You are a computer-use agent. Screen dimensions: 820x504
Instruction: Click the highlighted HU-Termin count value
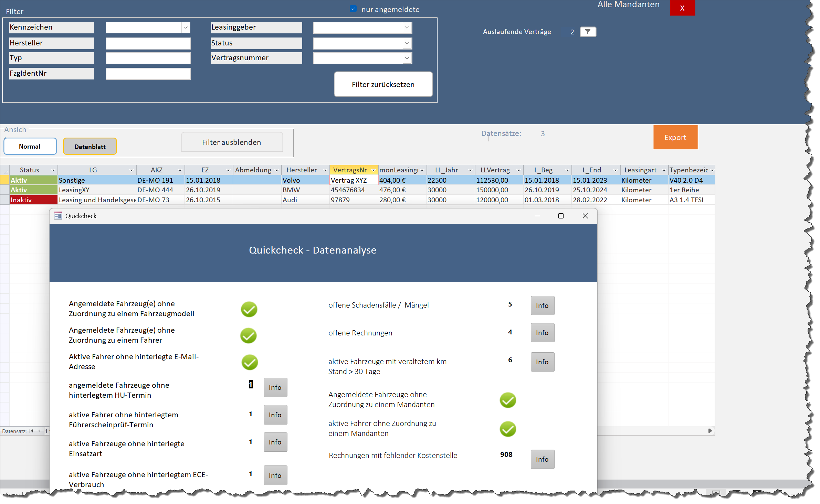pyautogui.click(x=251, y=384)
